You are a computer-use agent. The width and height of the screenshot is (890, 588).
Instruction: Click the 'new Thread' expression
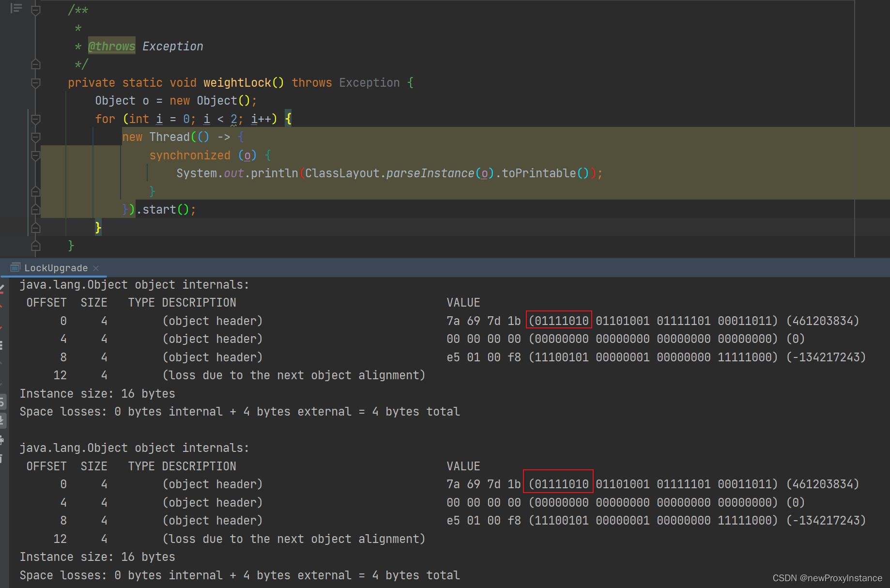tap(156, 137)
